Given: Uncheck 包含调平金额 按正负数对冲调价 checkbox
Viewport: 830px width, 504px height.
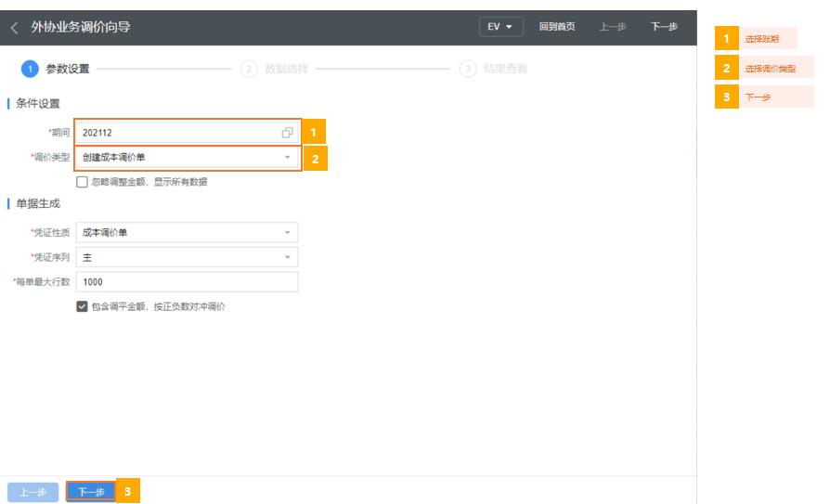Looking at the screenshot, I should tap(82, 306).
